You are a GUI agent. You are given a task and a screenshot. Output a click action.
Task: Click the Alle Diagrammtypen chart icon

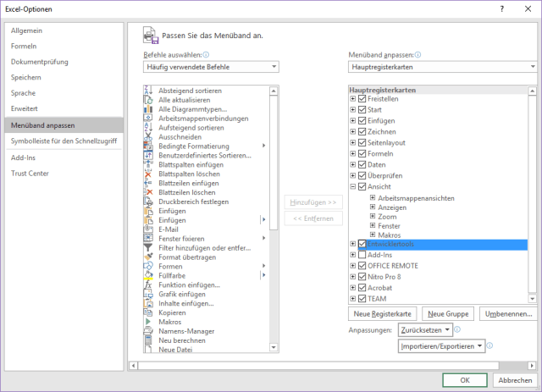(x=149, y=109)
